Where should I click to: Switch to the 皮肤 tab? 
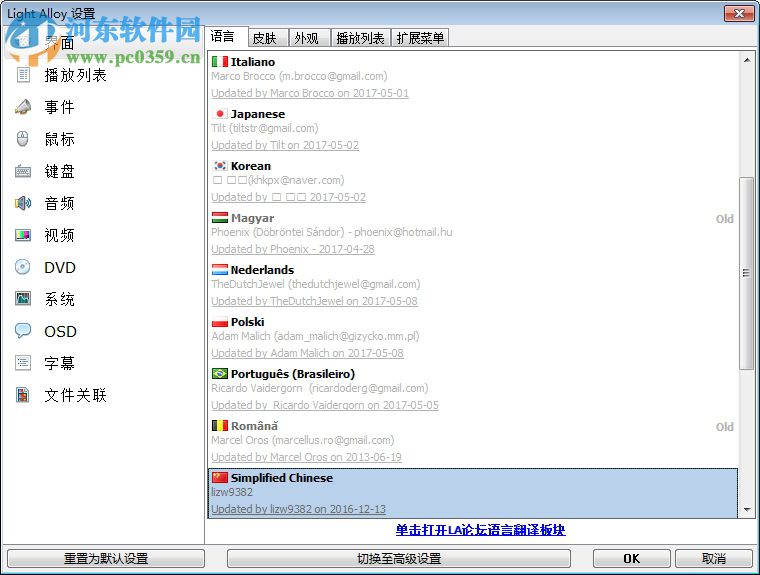(x=268, y=38)
